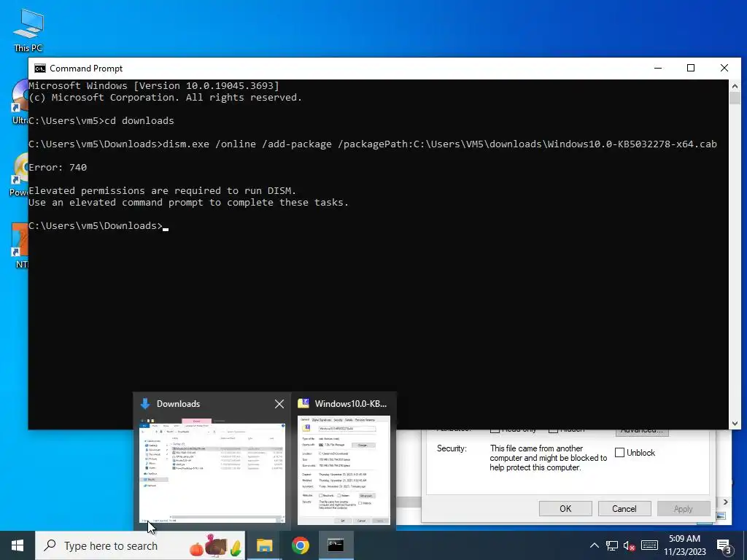Viewport: 747px width, 560px height.
Task: Open the Windows Start menu
Action: [18, 545]
